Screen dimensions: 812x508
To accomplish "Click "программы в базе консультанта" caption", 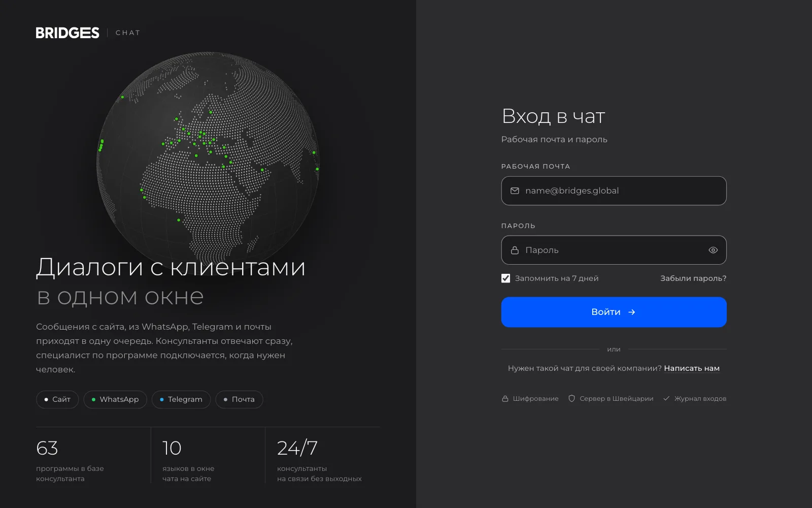I will coord(70,473).
